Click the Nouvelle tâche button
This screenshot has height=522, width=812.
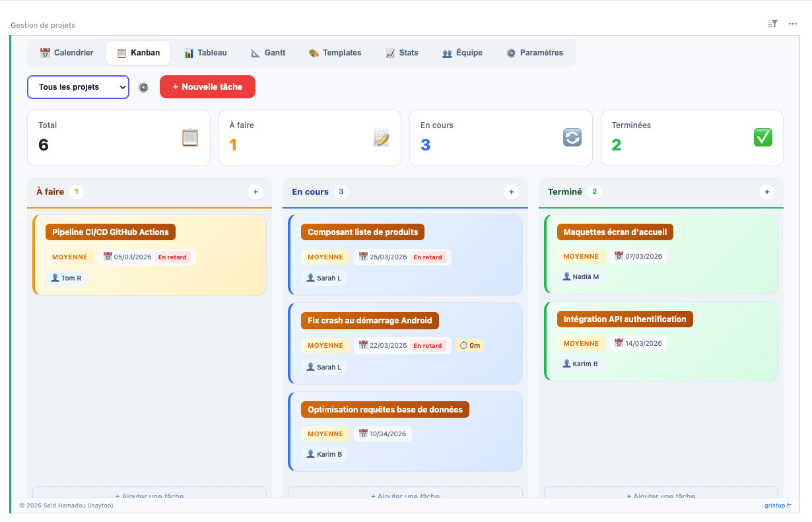207,86
